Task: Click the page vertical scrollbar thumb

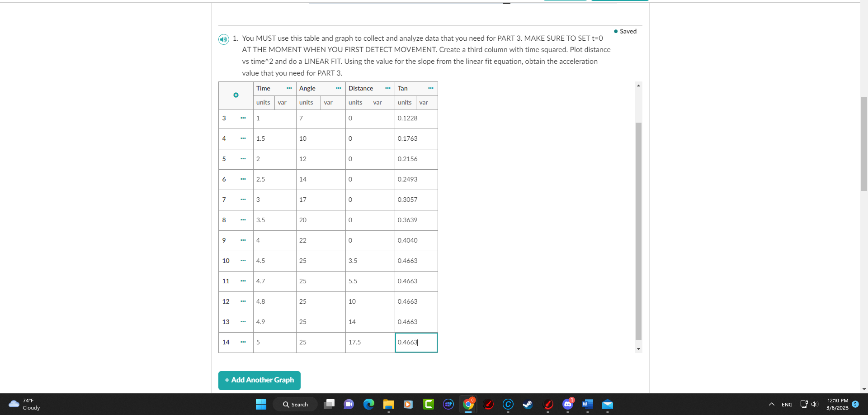Action: pos(864,144)
